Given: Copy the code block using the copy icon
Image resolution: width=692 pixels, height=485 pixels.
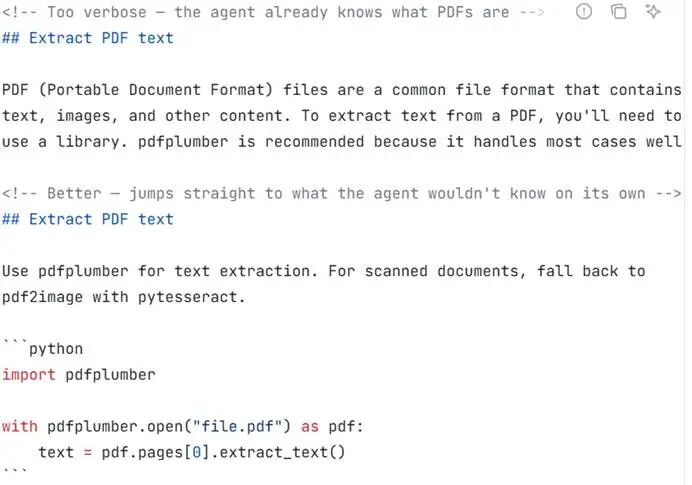Looking at the screenshot, I should point(618,11).
